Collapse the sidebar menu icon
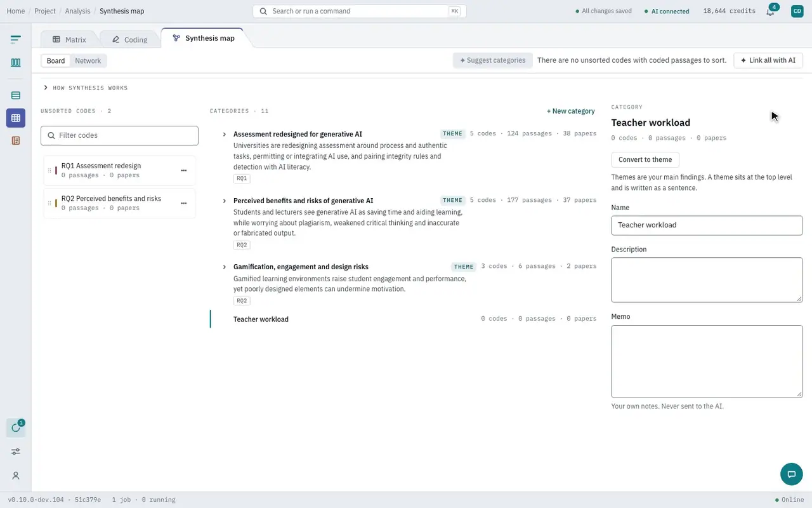The height and width of the screenshot is (508, 812). (16, 39)
